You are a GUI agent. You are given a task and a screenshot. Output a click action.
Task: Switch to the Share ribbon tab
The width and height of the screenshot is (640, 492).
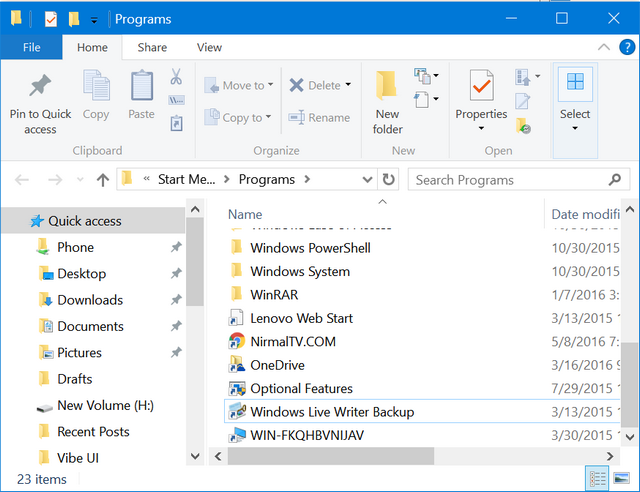pos(152,47)
